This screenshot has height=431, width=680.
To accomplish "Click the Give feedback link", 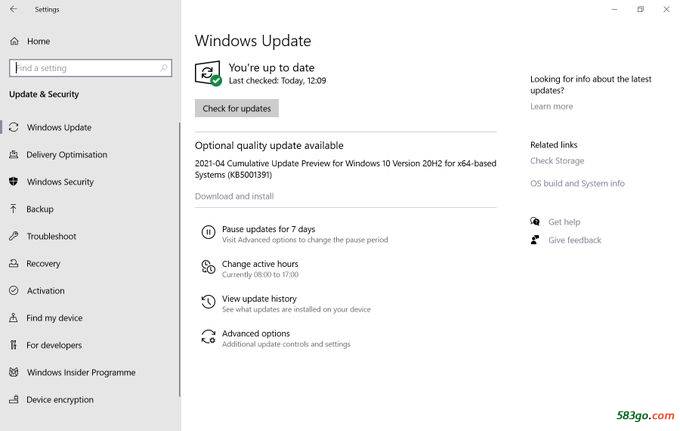I will 575,240.
